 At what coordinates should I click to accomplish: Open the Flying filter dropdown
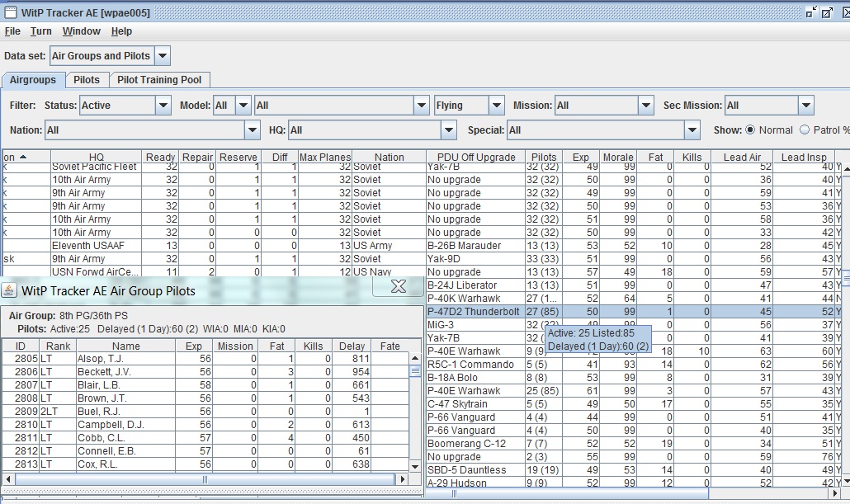click(496, 106)
